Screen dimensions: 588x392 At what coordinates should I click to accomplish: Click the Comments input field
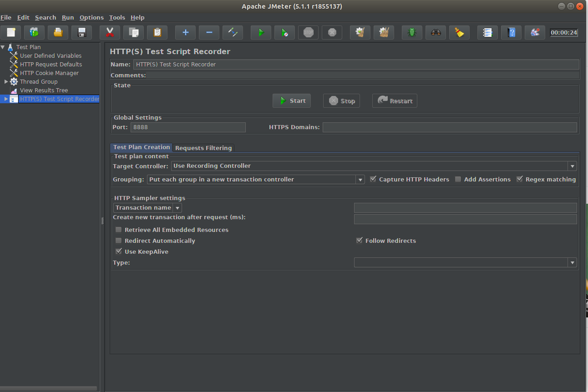(363, 75)
